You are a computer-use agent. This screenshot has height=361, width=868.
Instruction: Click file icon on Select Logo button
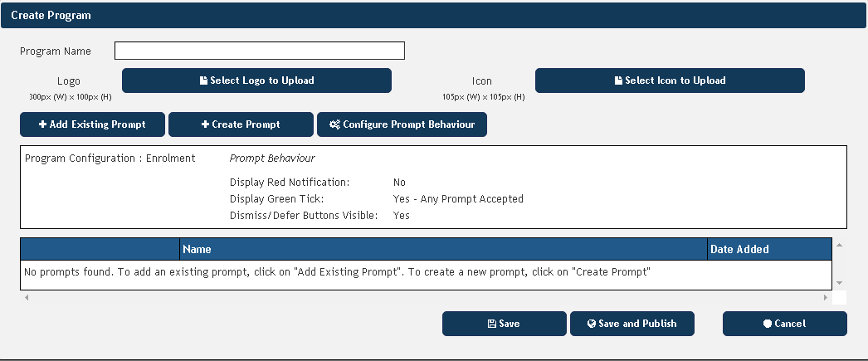point(203,80)
